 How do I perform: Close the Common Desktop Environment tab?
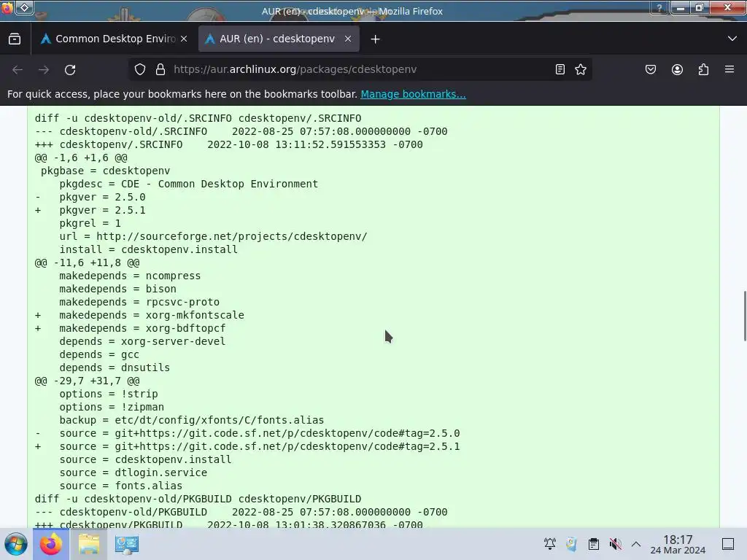click(184, 39)
